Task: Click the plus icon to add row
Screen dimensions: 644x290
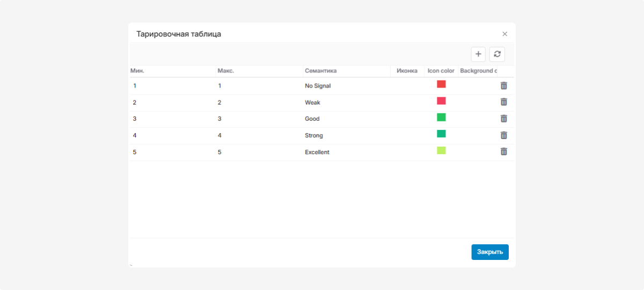Action: 478,54
